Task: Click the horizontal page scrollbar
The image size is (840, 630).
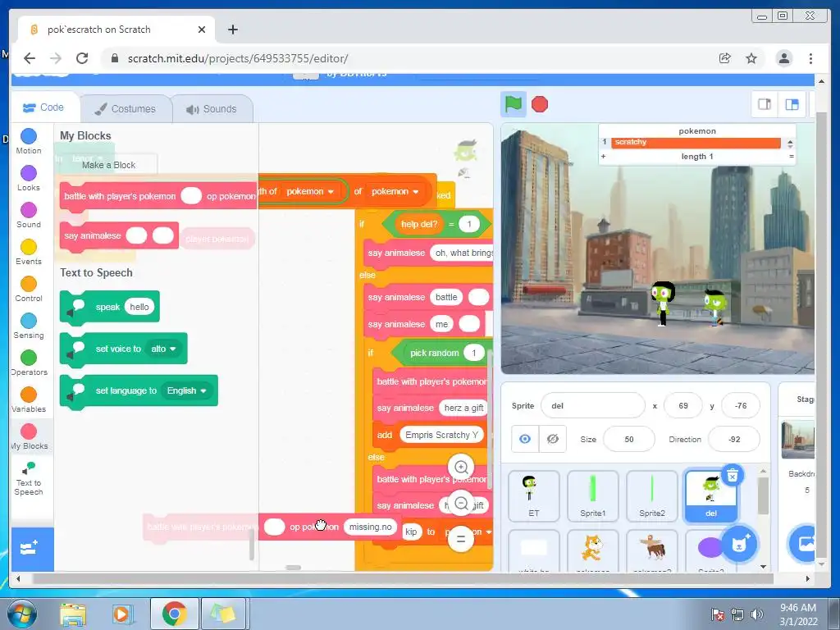Action: point(402,578)
